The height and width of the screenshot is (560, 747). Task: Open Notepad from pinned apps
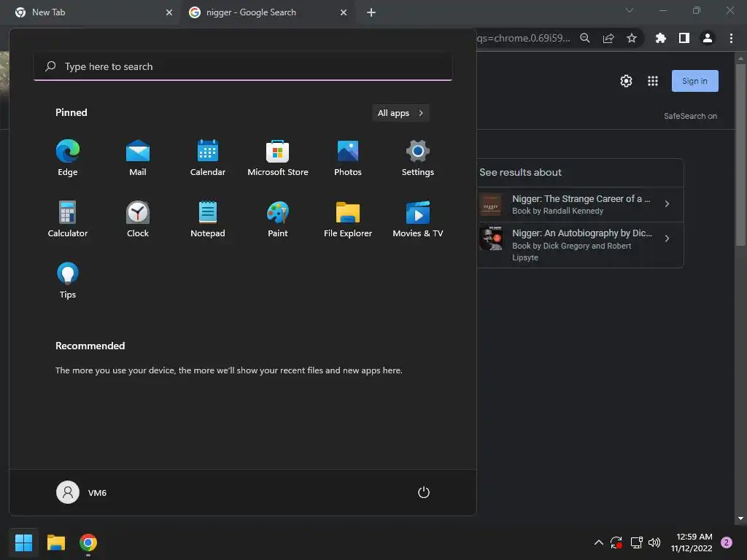click(x=208, y=219)
